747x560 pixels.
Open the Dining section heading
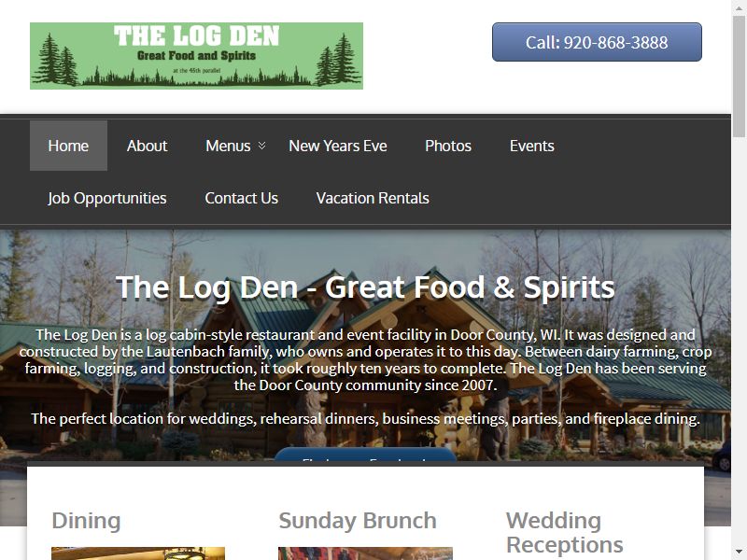point(86,521)
